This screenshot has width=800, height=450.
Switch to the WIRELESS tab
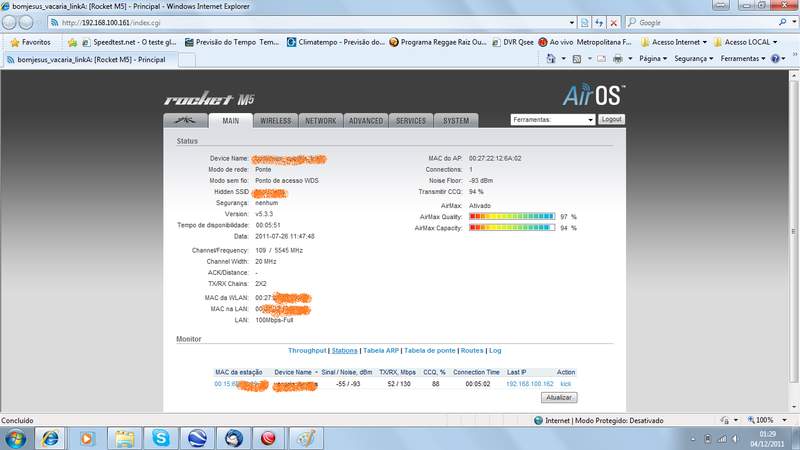(276, 120)
